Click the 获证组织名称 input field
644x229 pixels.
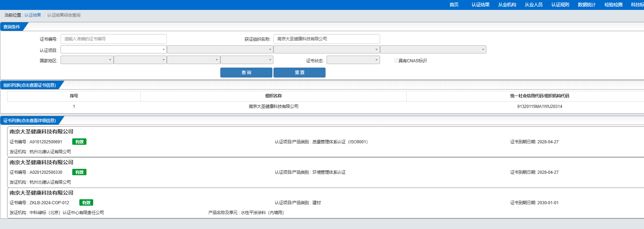point(326,39)
